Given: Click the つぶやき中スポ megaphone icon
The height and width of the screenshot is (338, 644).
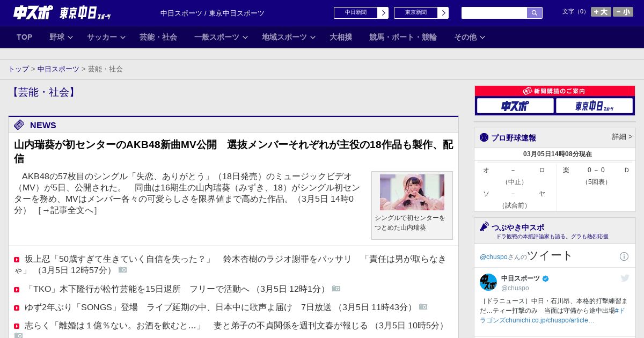Looking at the screenshot, I should [485, 226].
